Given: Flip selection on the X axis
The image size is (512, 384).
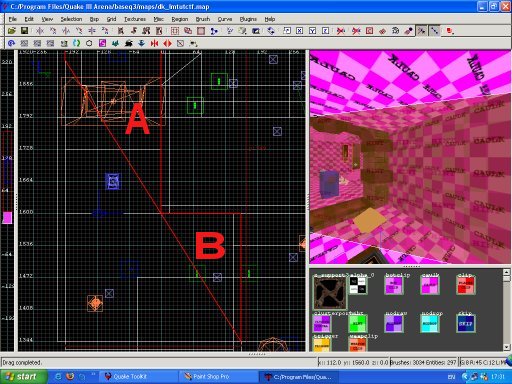Looking at the screenshot, I should coord(40,31).
